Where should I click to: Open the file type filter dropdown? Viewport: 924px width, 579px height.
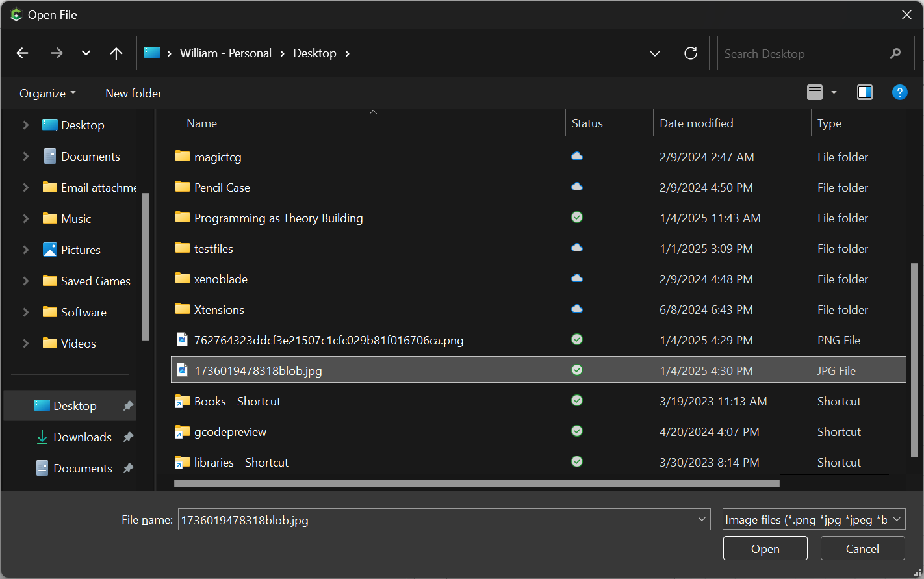click(814, 519)
